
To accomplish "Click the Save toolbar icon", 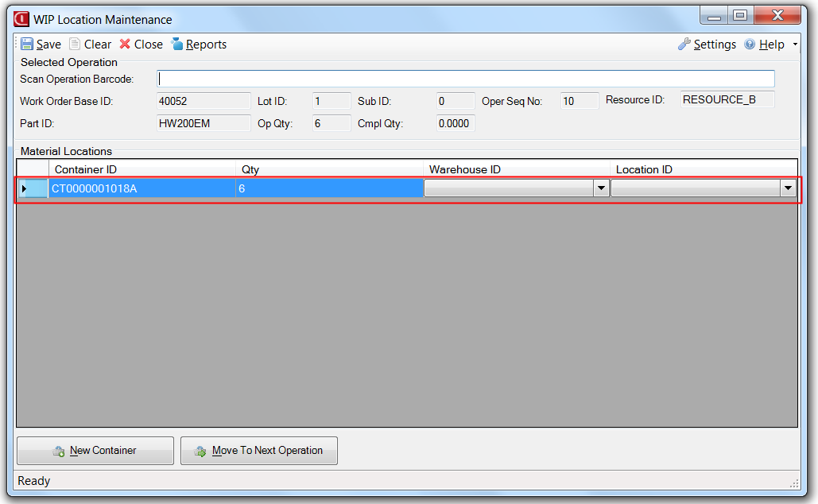I will point(28,45).
